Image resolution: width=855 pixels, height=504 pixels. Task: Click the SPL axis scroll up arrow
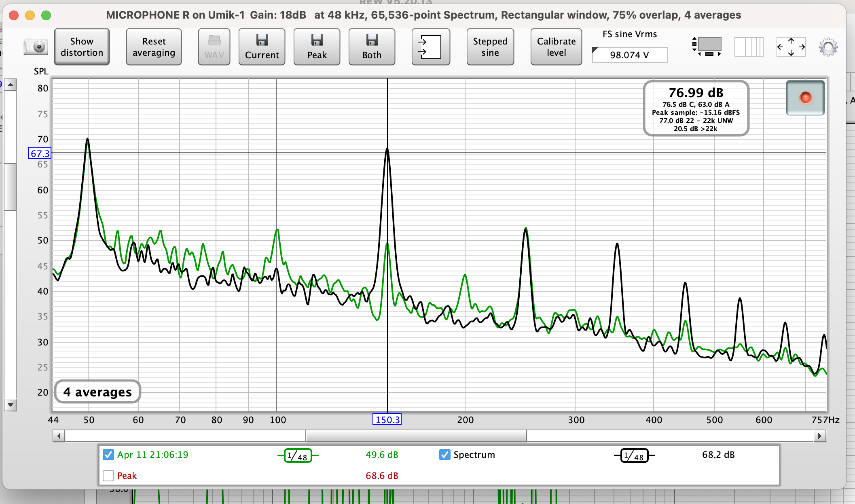pos(11,85)
